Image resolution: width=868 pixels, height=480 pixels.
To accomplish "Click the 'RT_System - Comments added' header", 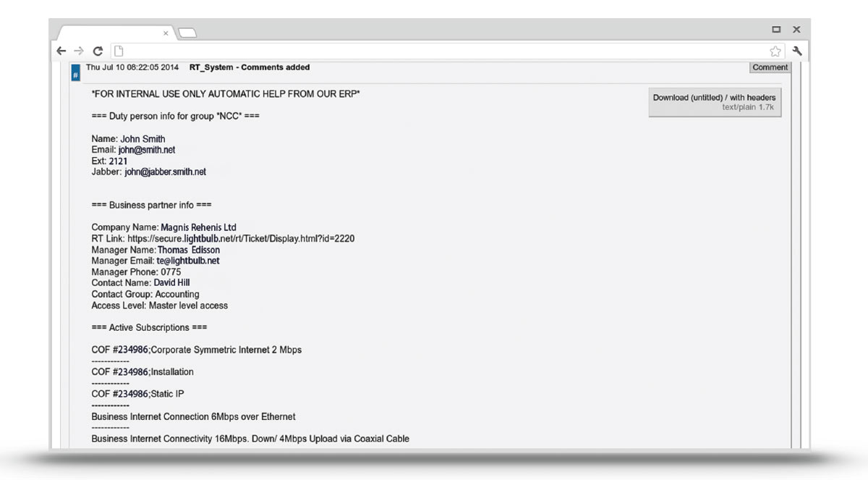I will click(x=249, y=67).
